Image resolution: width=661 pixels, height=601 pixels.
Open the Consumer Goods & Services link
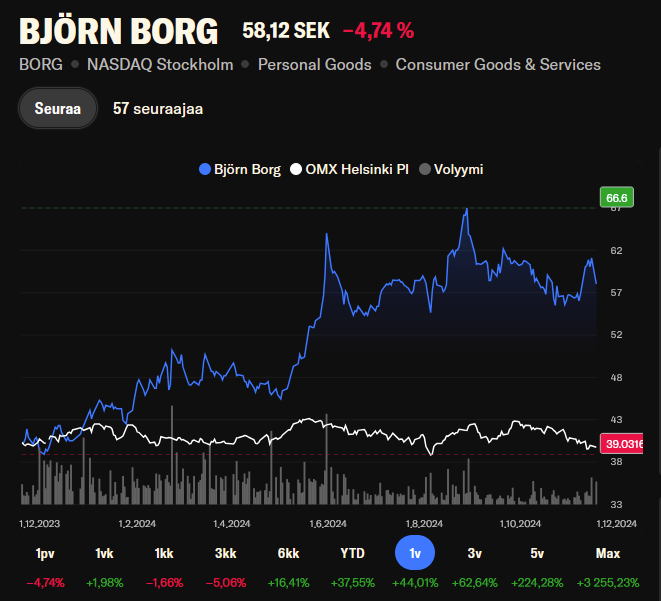point(498,64)
